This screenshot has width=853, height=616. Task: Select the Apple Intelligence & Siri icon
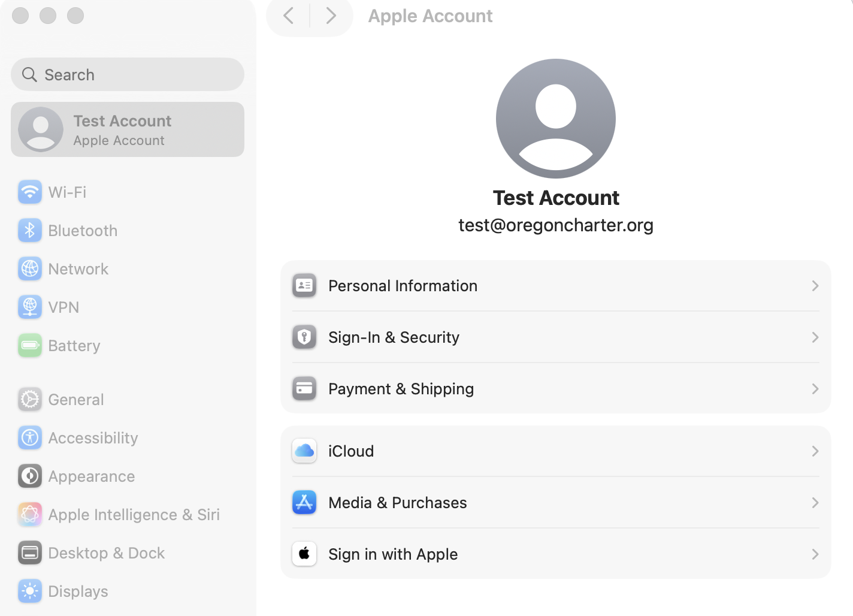click(30, 515)
